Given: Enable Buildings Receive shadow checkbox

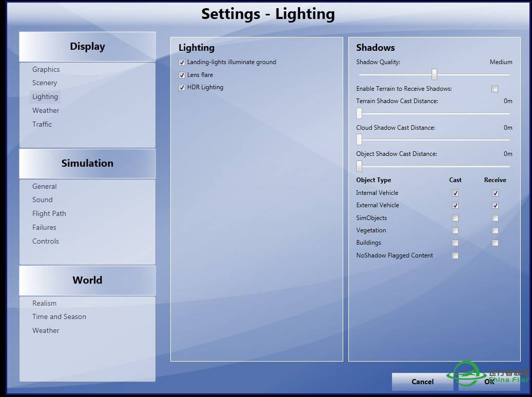Looking at the screenshot, I should tap(495, 243).
